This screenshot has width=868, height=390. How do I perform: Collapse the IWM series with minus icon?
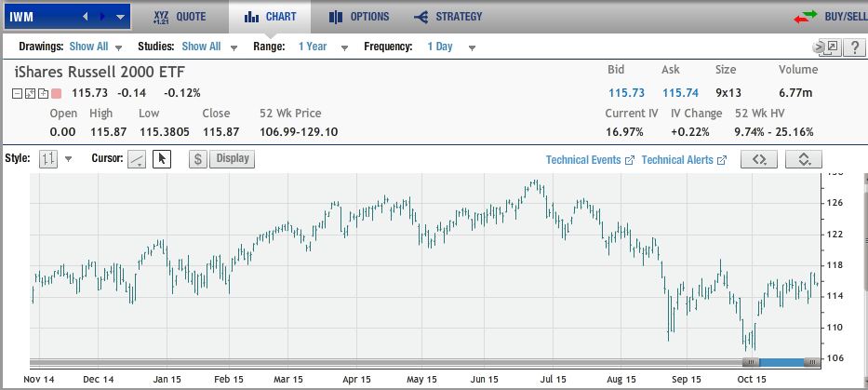(x=17, y=94)
